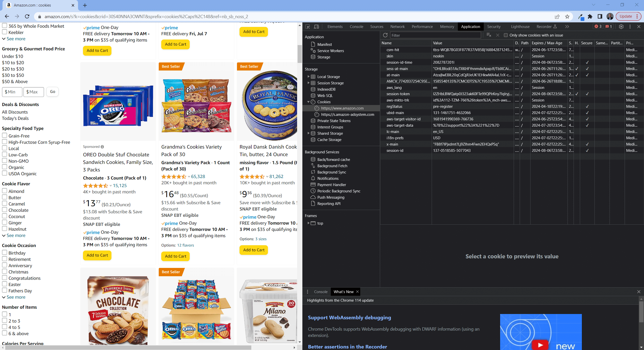
Task: Open the Manifest item
Action: pos(324,44)
